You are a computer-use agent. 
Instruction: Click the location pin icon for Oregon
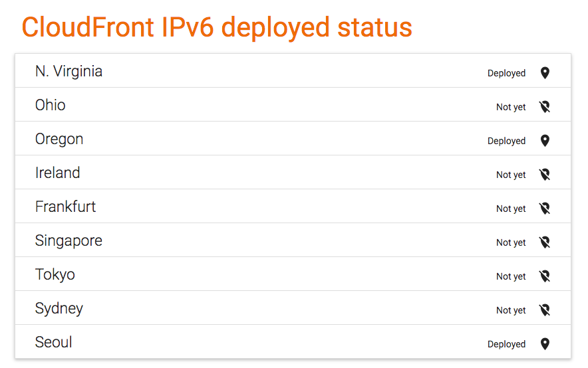(x=545, y=140)
